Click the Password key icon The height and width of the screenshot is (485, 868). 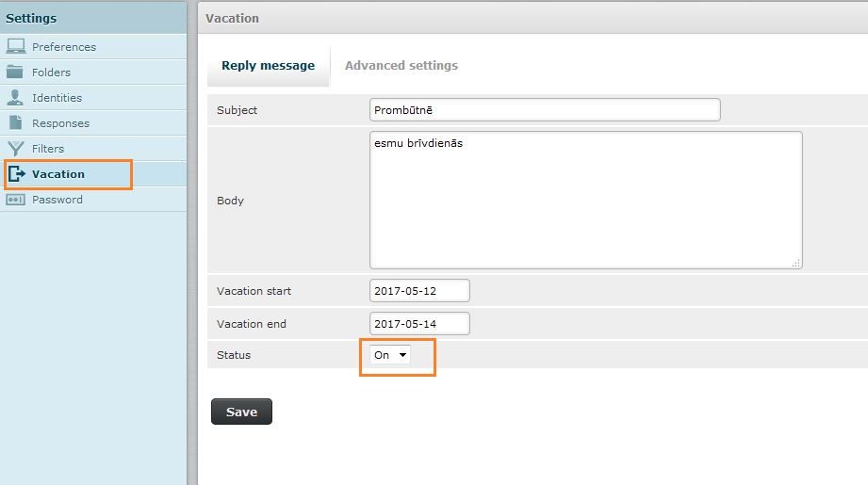click(15, 199)
